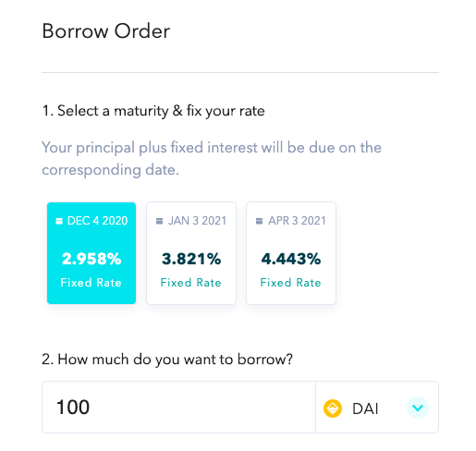Click the borrow amount field showing 100
Image resolution: width=476 pixels, height=451 pixels.
click(178, 408)
